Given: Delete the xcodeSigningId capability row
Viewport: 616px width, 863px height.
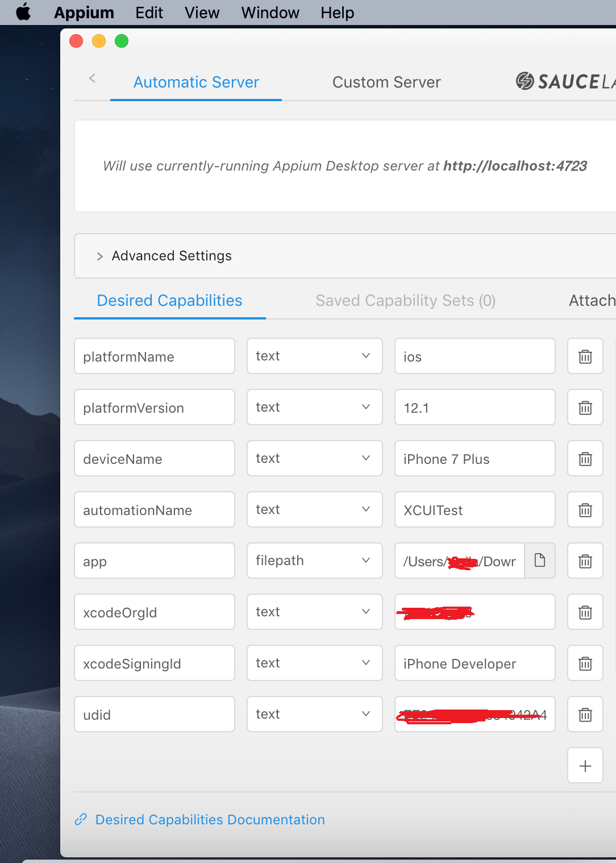Looking at the screenshot, I should tap(585, 663).
